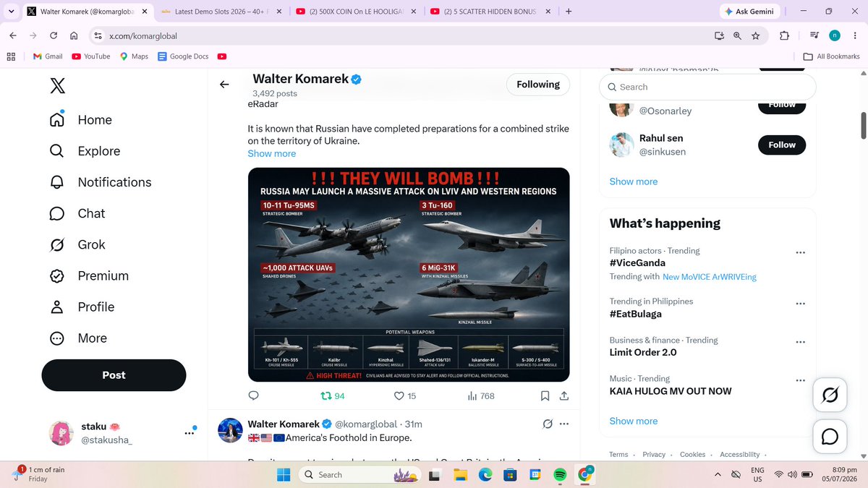Reply to the bomb warning post
The width and height of the screenshot is (868, 488).
[x=254, y=395]
